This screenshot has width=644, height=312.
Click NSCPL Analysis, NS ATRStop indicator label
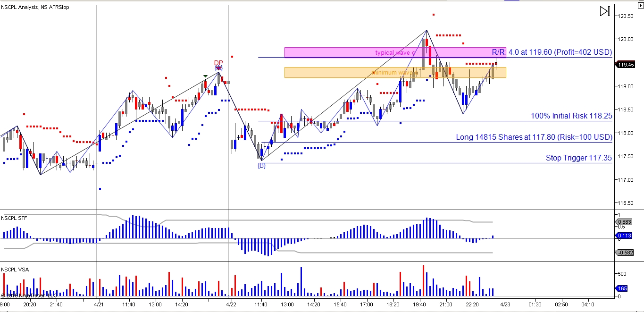[35, 7]
